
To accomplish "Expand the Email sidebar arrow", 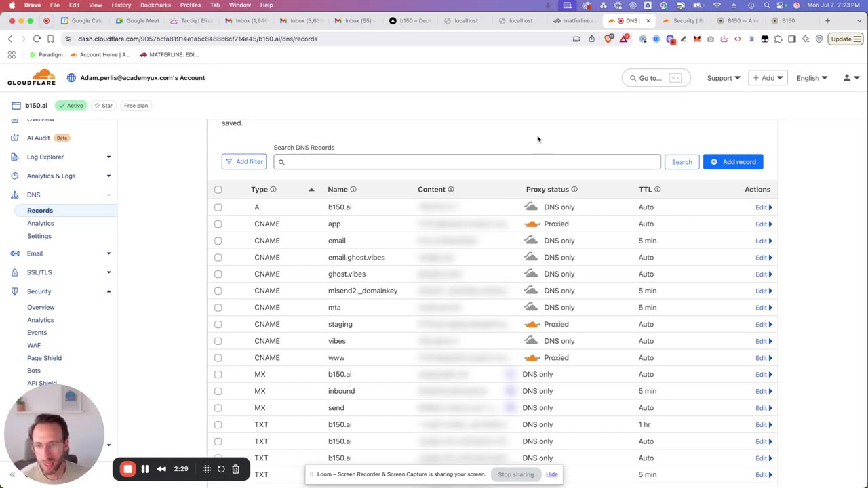I will coord(108,253).
